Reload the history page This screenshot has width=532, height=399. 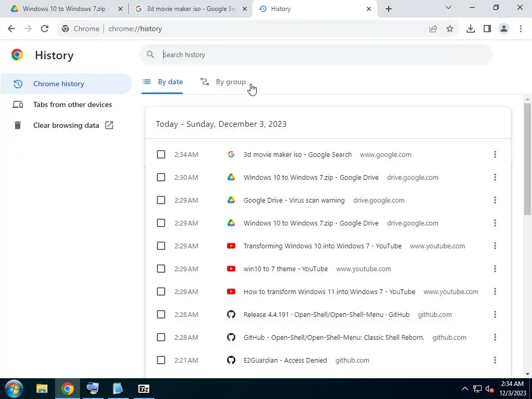(45, 29)
